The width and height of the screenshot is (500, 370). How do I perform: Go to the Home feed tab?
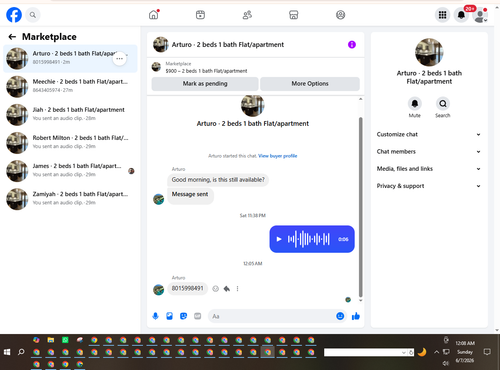(154, 15)
